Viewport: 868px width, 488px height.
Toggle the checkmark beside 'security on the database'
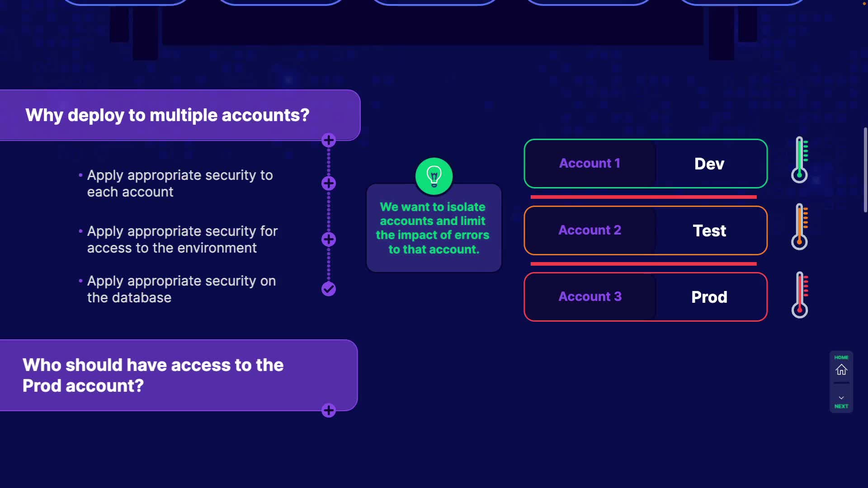pos(329,289)
